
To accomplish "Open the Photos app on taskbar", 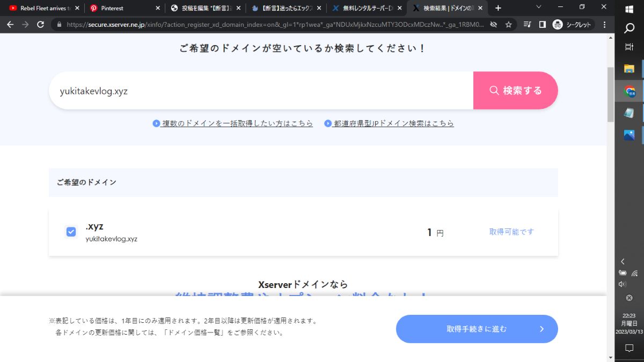I will [630, 135].
